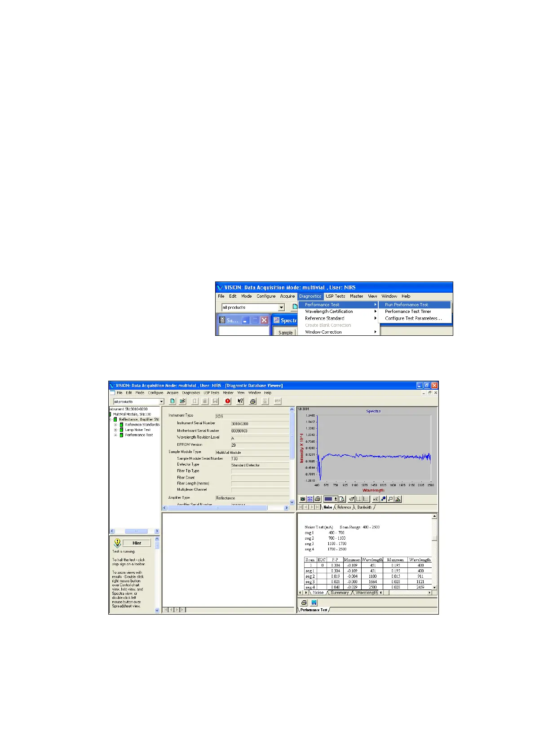The image size is (535, 756).
Task: Click the USP toolbar icon
Action: [x=278, y=401]
